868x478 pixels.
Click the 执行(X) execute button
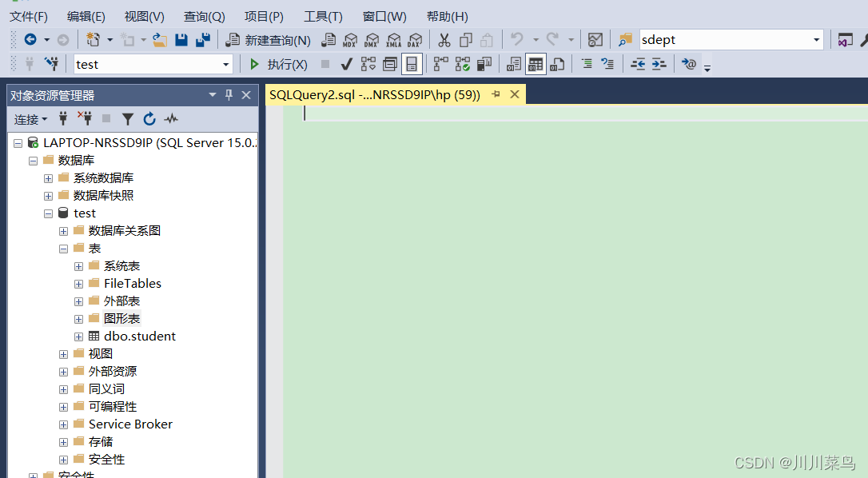pyautogui.click(x=278, y=64)
